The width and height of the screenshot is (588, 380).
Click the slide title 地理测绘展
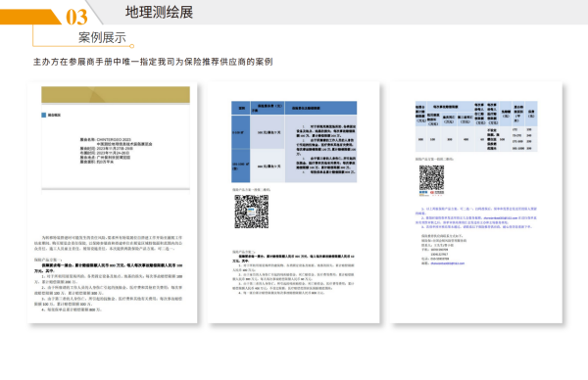[x=159, y=13]
